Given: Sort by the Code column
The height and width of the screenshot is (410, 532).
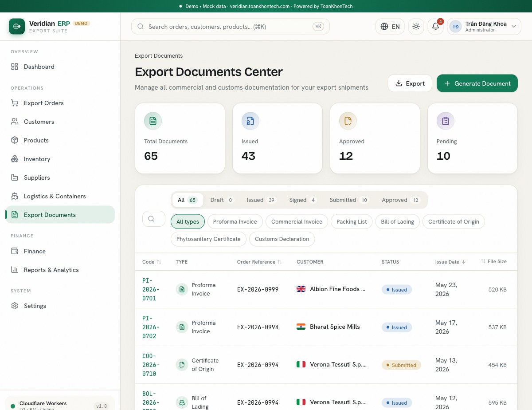Looking at the screenshot, I should point(152,262).
